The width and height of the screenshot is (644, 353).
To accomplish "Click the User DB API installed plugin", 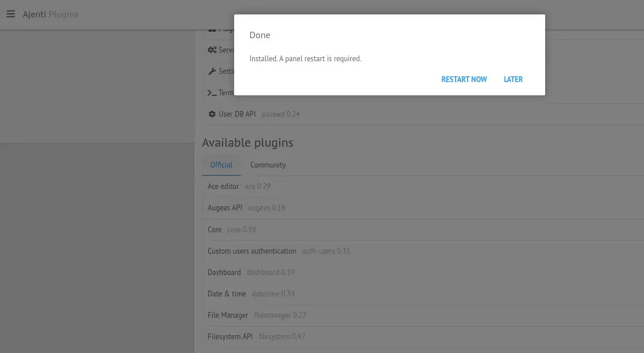I will [x=237, y=114].
